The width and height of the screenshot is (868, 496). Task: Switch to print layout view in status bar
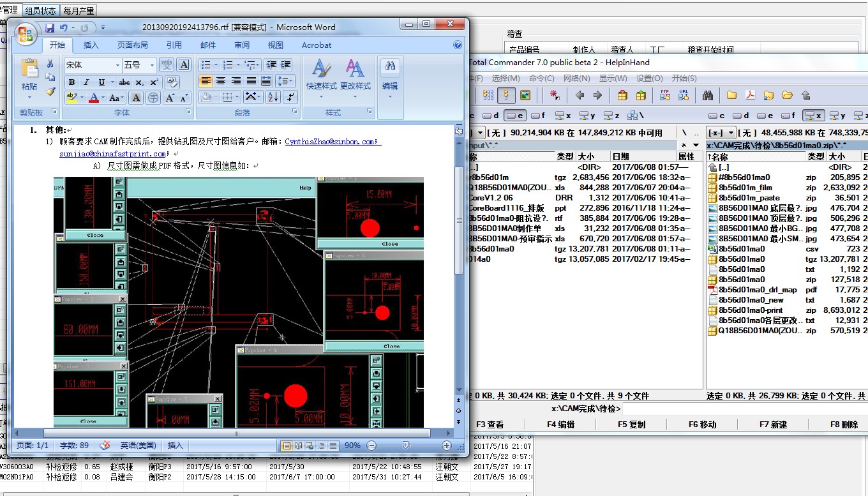287,446
